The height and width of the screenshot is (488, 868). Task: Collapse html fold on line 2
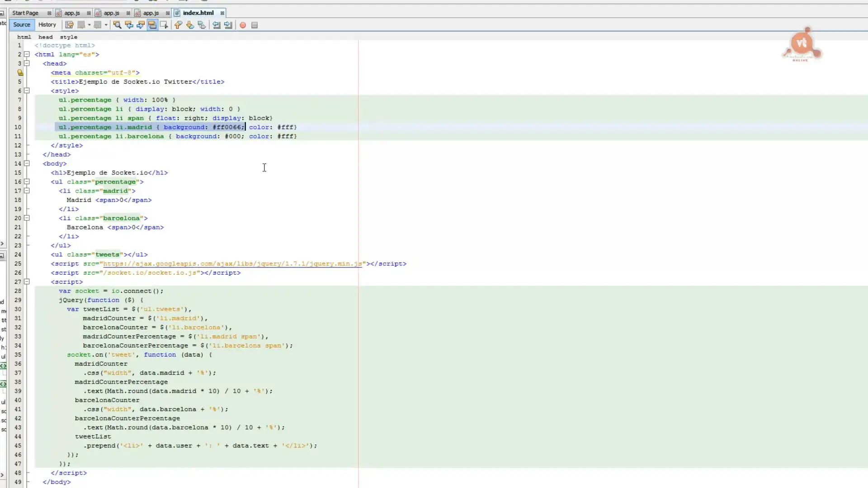pos(27,54)
